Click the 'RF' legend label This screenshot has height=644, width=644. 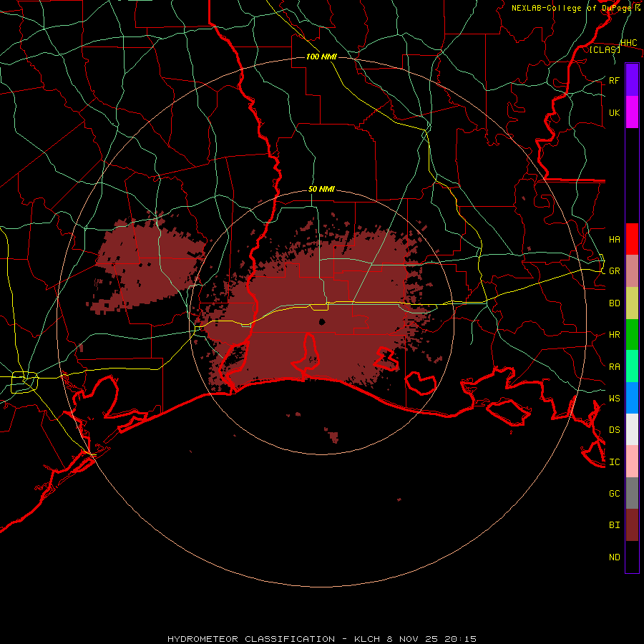click(x=614, y=80)
